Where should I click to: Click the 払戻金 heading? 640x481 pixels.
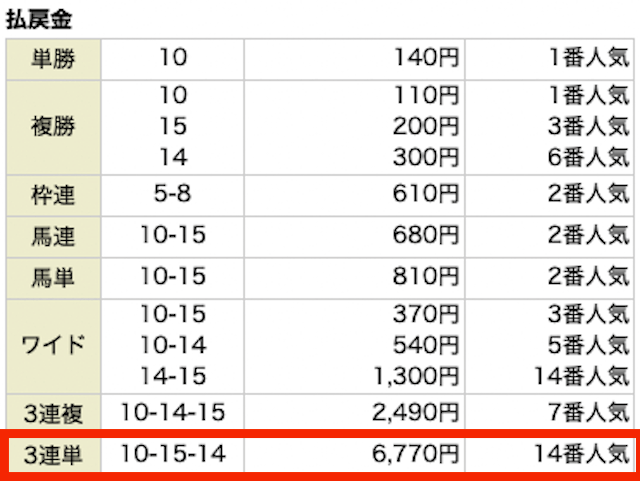(x=39, y=19)
